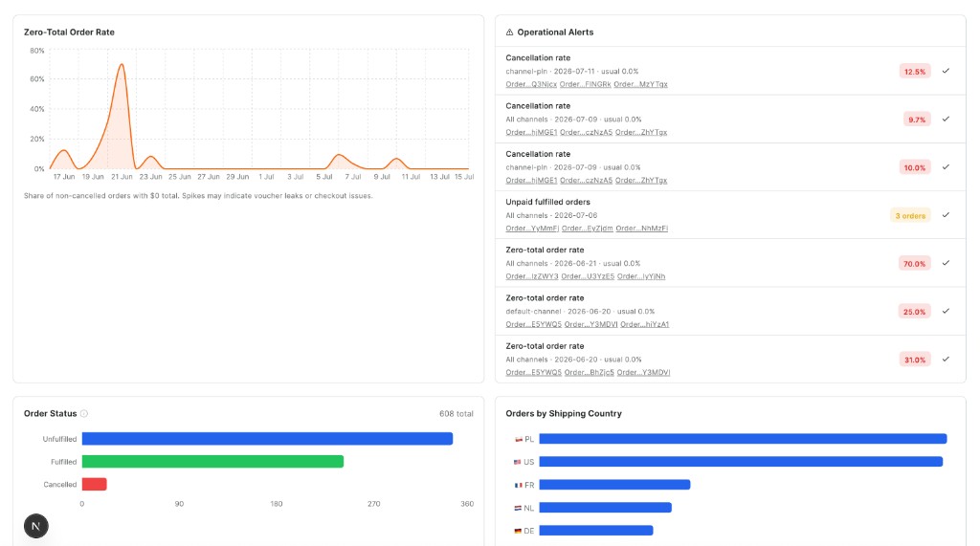Image resolution: width=980 pixels, height=546 pixels.
Task: Click the warning triangle icon by Operational Alerts
Action: coord(509,32)
